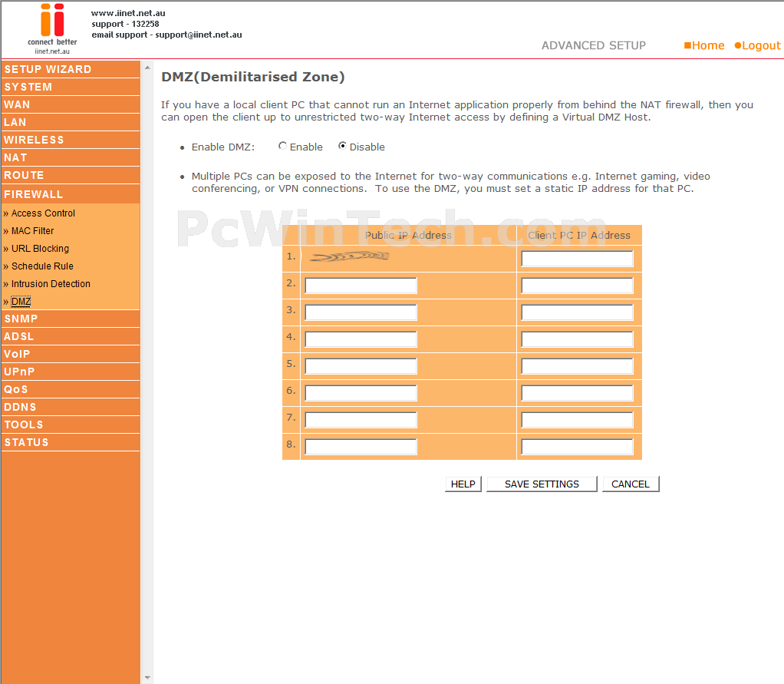Open the WAN menu section

tap(71, 104)
